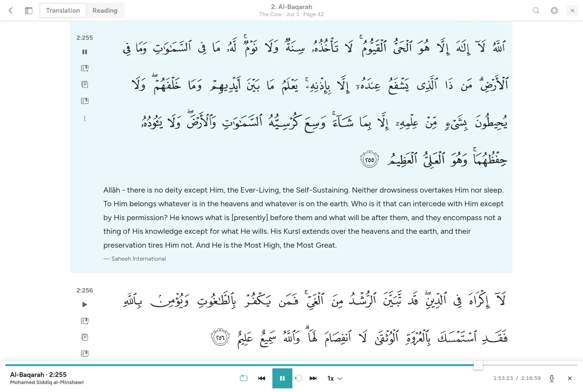Click the audio progress slider handle
This screenshot has height=392, width=583.
tap(478, 365)
